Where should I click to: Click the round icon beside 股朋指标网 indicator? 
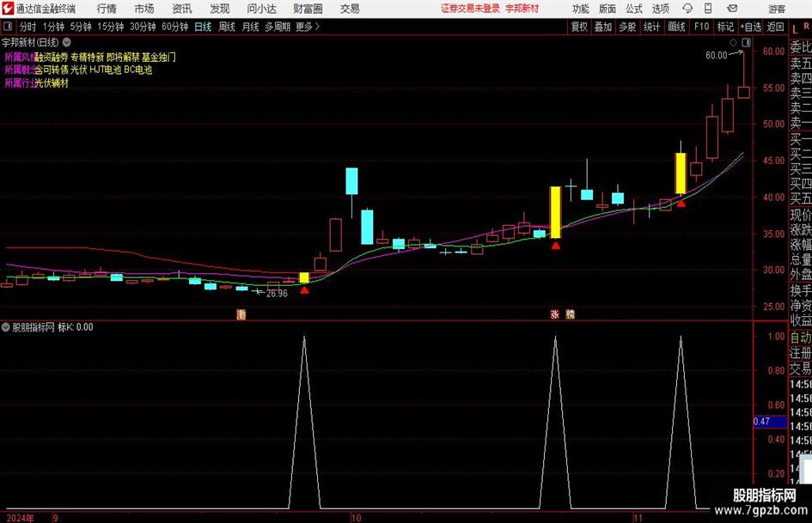coord(6,327)
